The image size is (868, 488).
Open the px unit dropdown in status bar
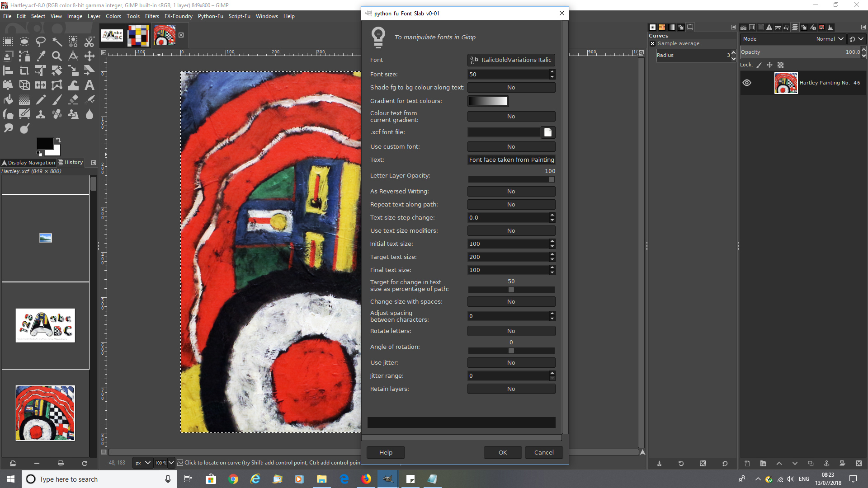click(x=142, y=463)
